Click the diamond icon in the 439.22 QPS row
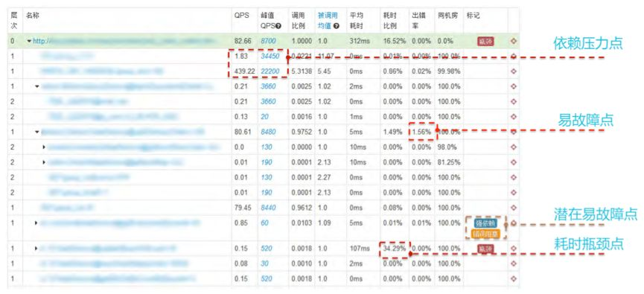Image resolution: width=644 pixels, height=294 pixels. click(x=514, y=71)
